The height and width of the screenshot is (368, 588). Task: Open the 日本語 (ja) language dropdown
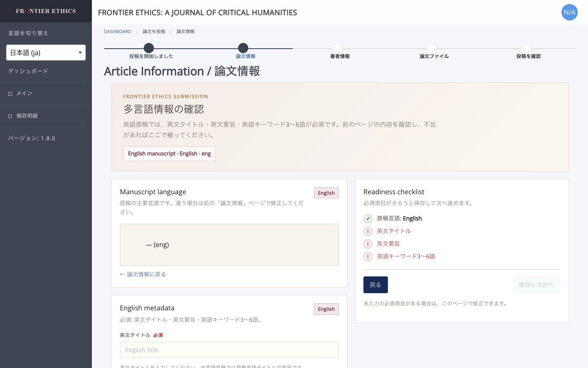tap(46, 53)
